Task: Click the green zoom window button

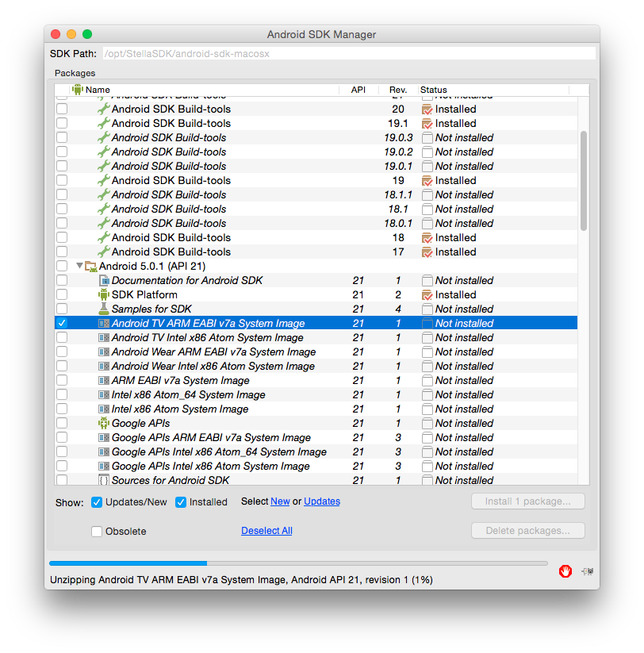Action: [x=87, y=34]
